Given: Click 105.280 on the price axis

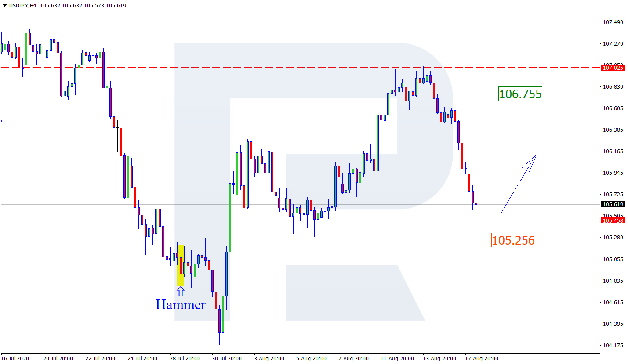Looking at the screenshot, I should (x=613, y=238).
